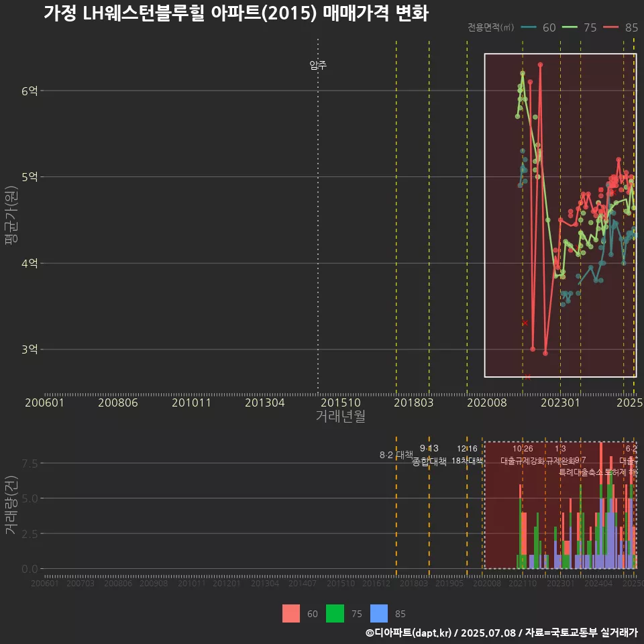The width and height of the screenshot is (644, 644).
Task: Click '201905' on the volume chart axis
Action: (x=449, y=583)
